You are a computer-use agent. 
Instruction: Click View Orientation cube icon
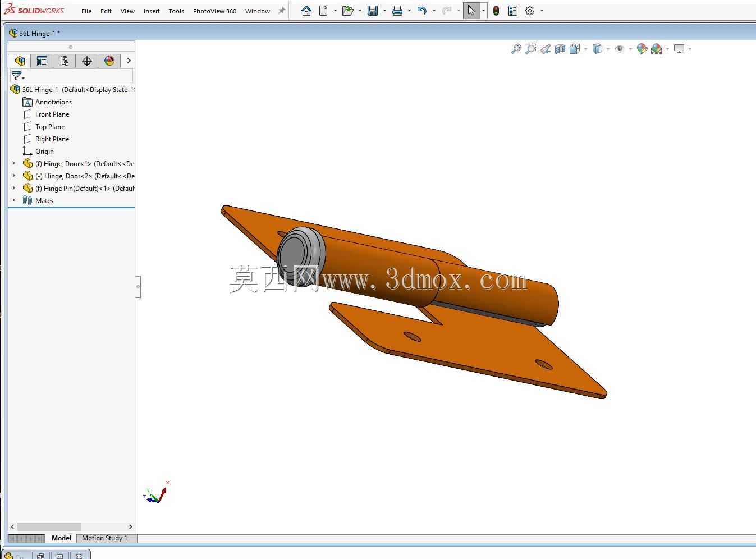point(575,49)
